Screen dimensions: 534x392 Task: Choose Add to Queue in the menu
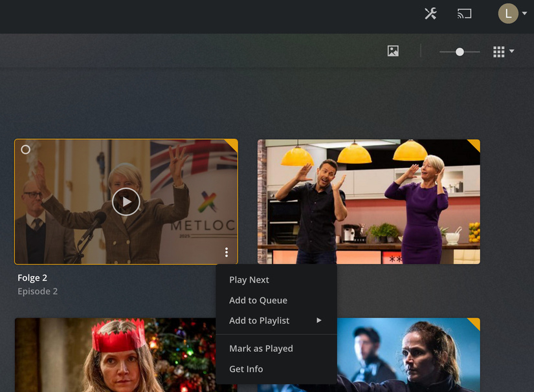pyautogui.click(x=276, y=300)
